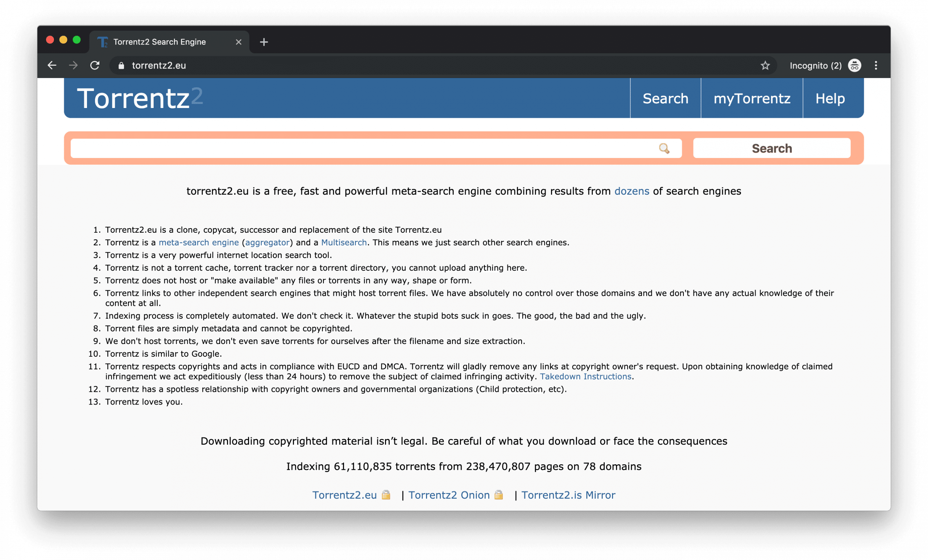Open the Search item in the header nav
This screenshot has width=928, height=560.
tap(666, 98)
